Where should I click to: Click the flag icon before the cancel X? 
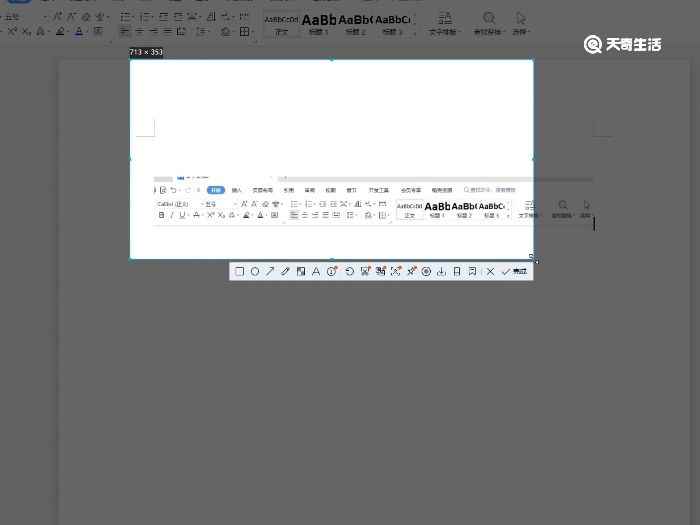(x=472, y=271)
